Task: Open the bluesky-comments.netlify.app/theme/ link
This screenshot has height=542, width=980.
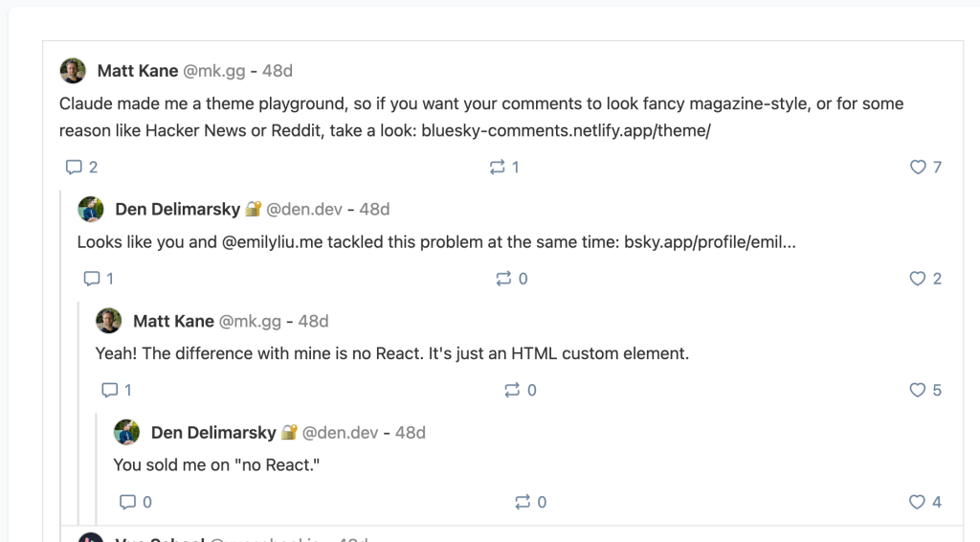Action: [566, 130]
